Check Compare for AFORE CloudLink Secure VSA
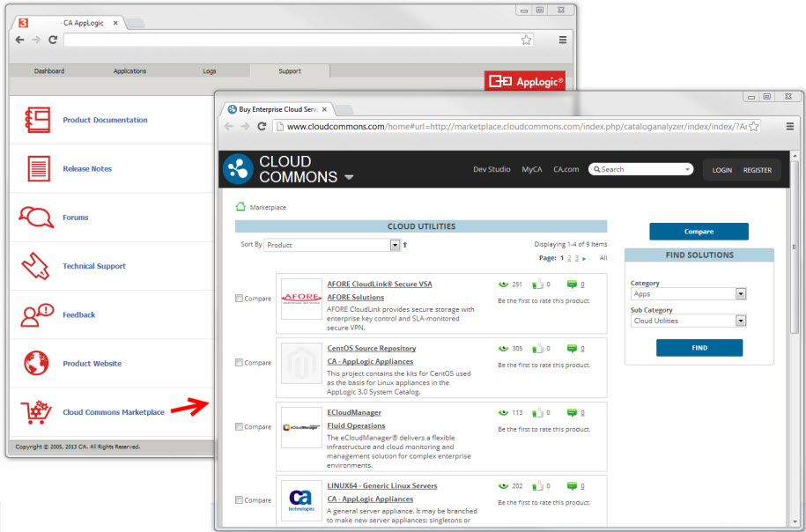 point(239,298)
